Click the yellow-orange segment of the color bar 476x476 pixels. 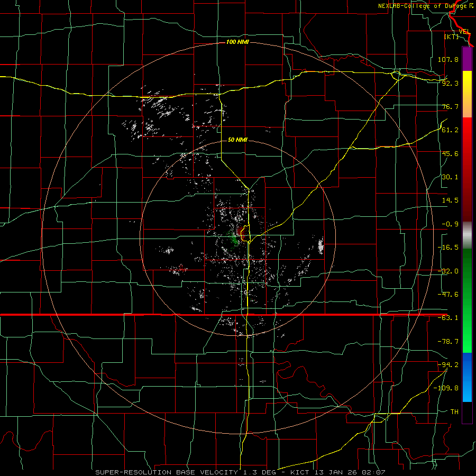click(467, 94)
